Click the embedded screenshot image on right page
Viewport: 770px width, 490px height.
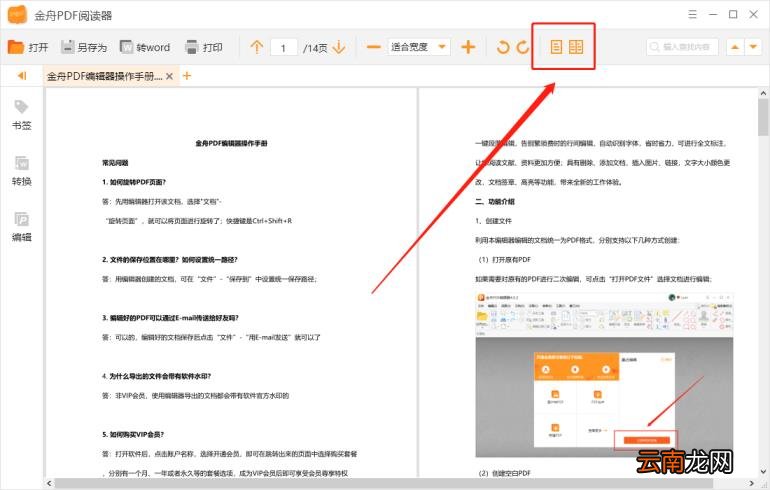pos(604,375)
